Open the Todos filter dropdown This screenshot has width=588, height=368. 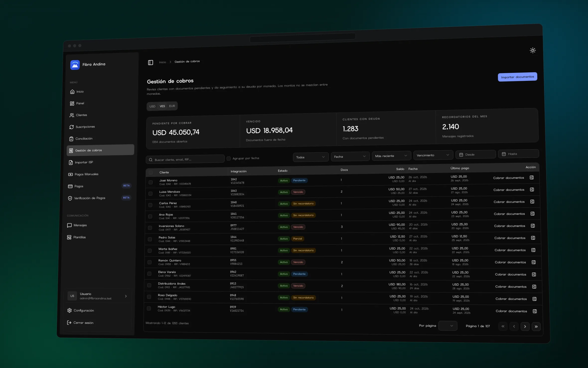[x=311, y=157]
